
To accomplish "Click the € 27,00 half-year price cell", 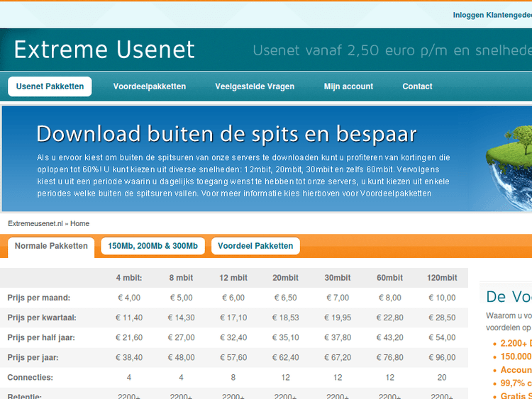I will (181, 338).
